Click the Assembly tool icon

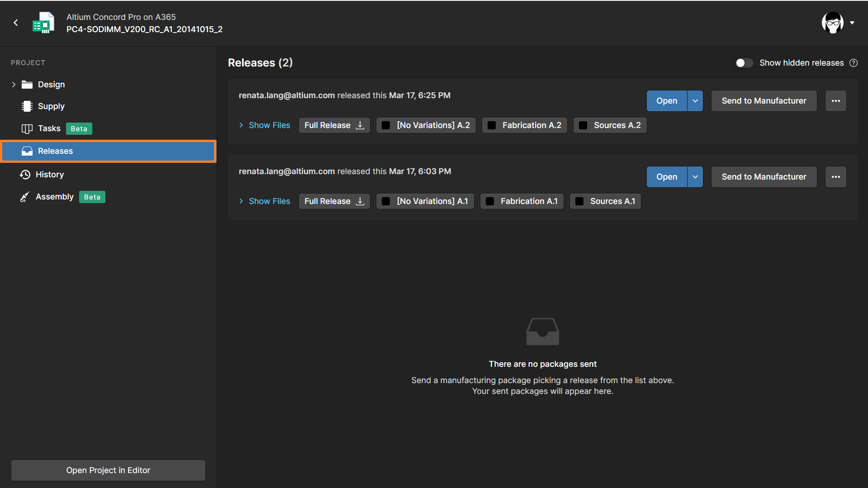(x=25, y=197)
